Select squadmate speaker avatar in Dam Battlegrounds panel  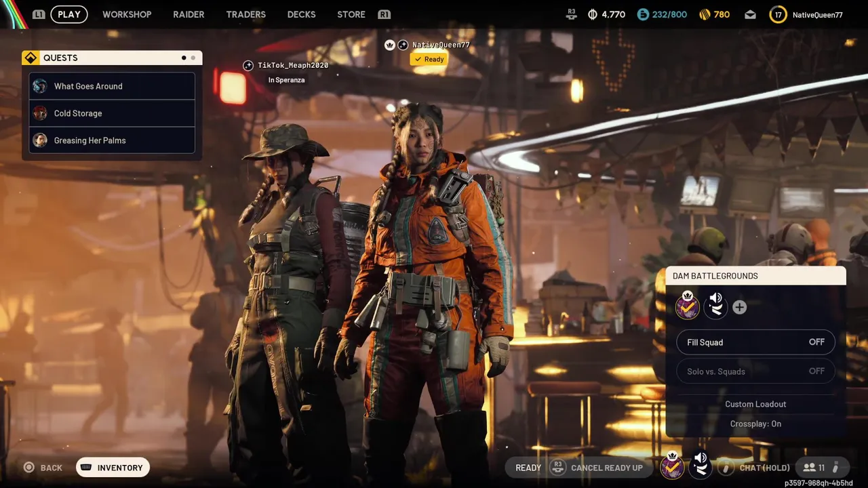click(715, 307)
